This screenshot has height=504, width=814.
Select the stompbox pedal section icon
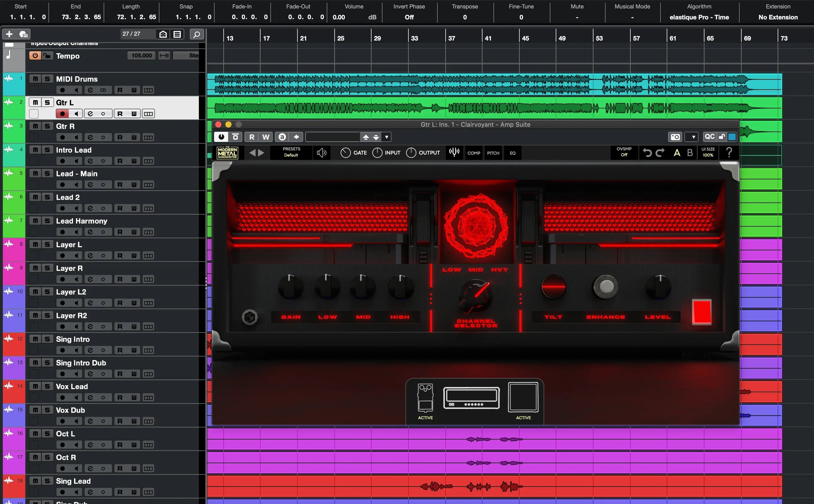click(425, 398)
